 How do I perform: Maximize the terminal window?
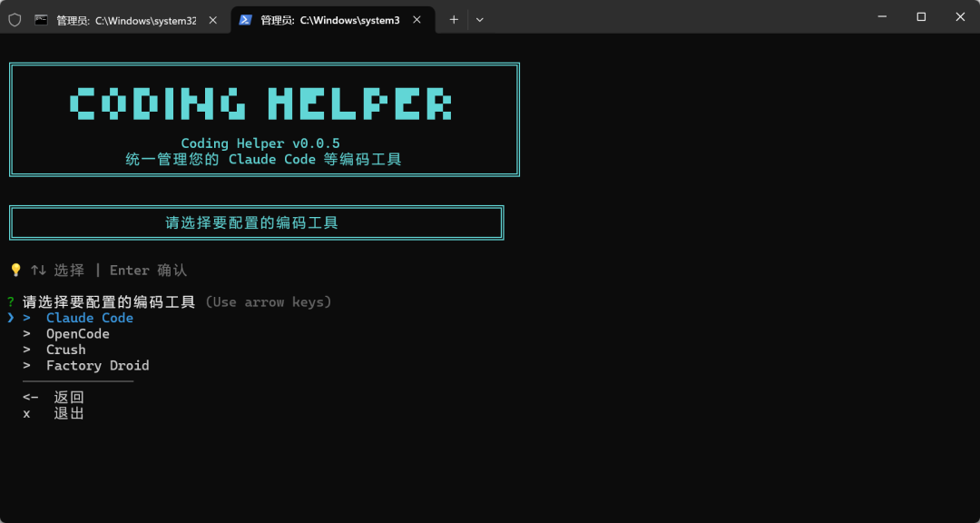(921, 17)
